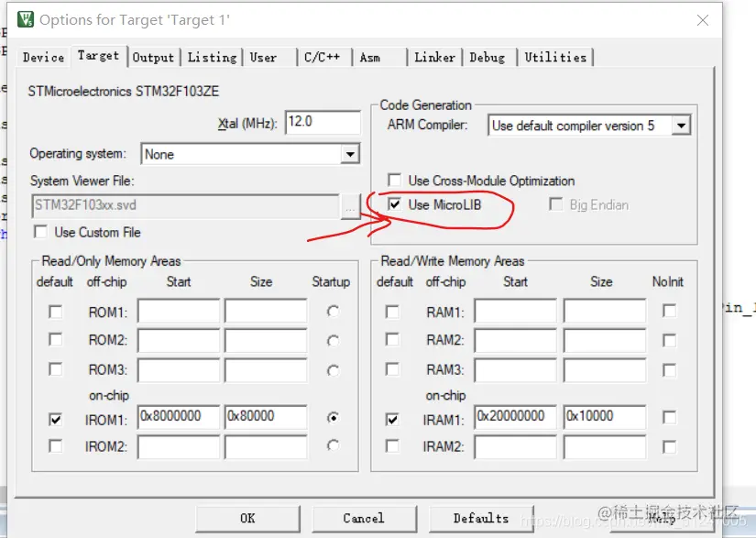Check the RAM3 default checkbox
Screen dimensions: 756x538
click(x=392, y=369)
